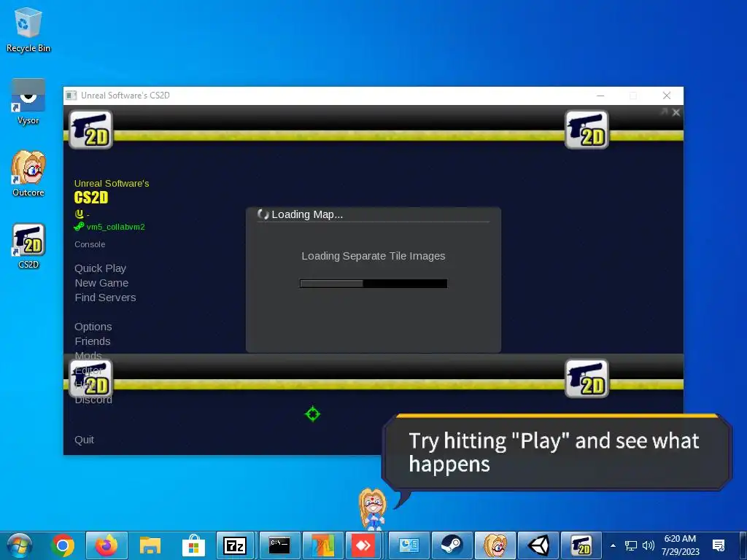Viewport: 747px width, 560px height.
Task: Switch to the Command Prompt taskbar window
Action: point(279,545)
